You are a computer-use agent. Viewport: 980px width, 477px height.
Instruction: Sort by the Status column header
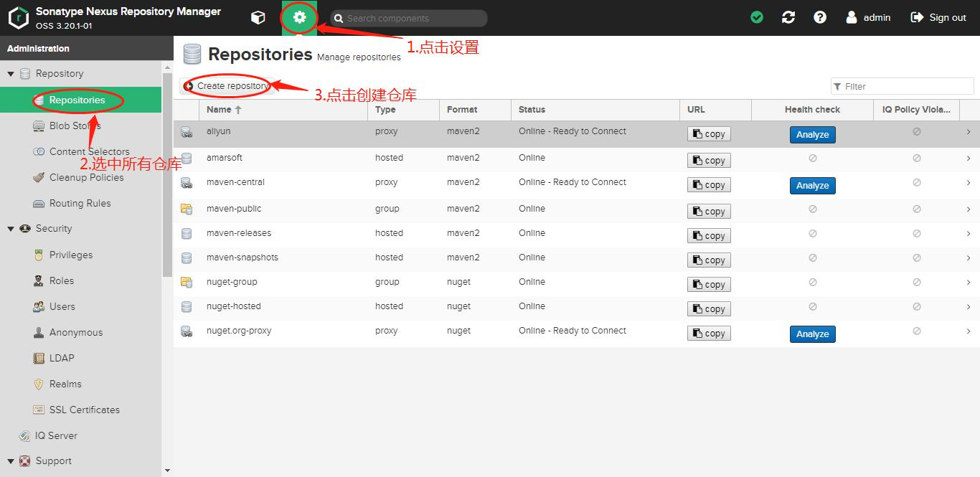595,110
